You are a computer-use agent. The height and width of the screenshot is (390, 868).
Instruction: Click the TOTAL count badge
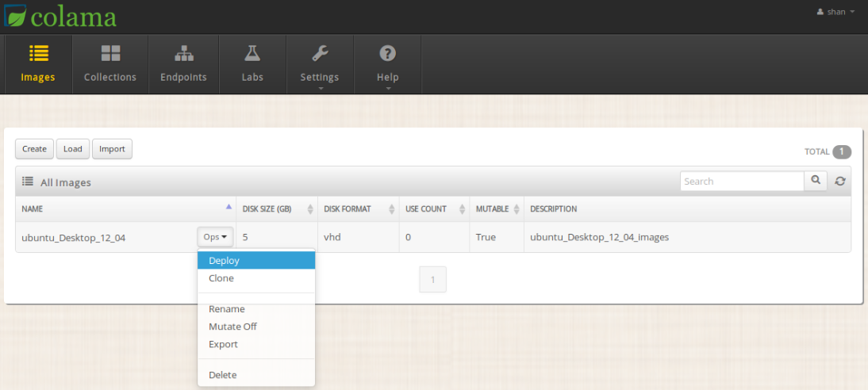(842, 151)
